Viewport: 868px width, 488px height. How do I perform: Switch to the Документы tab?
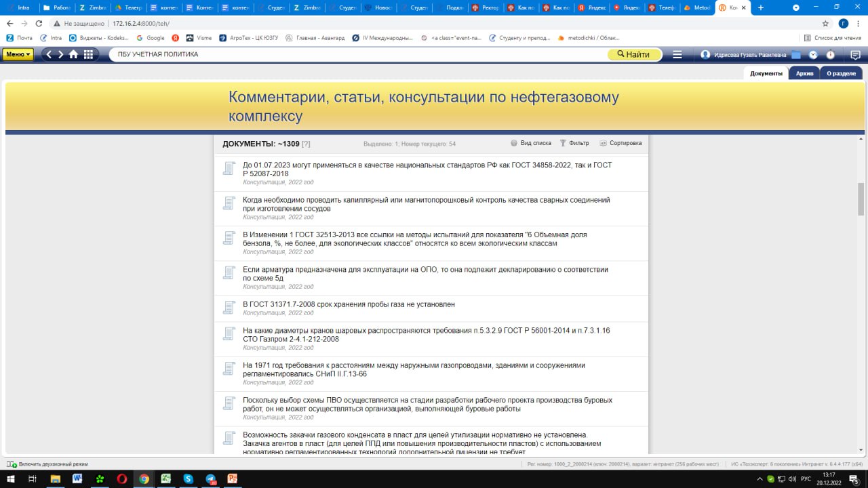766,73
